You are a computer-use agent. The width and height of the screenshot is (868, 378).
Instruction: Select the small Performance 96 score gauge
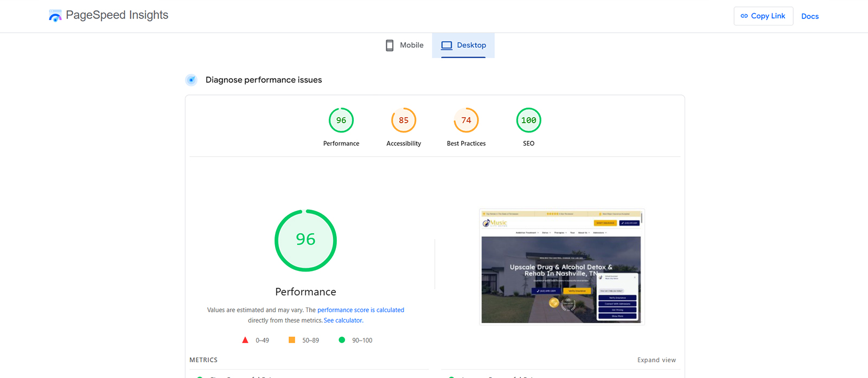[x=341, y=121]
